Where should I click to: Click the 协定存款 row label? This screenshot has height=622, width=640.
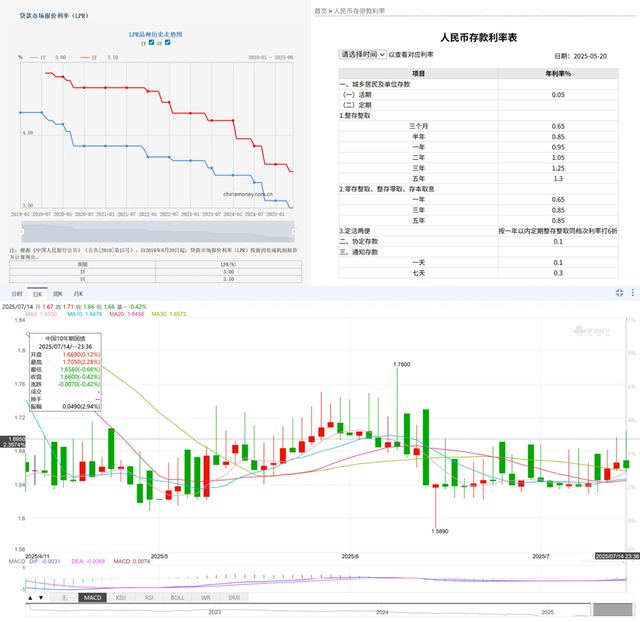click(x=359, y=242)
